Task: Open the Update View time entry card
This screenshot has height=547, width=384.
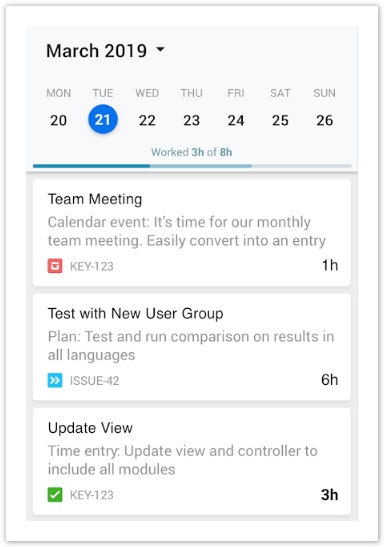Action: tap(191, 462)
